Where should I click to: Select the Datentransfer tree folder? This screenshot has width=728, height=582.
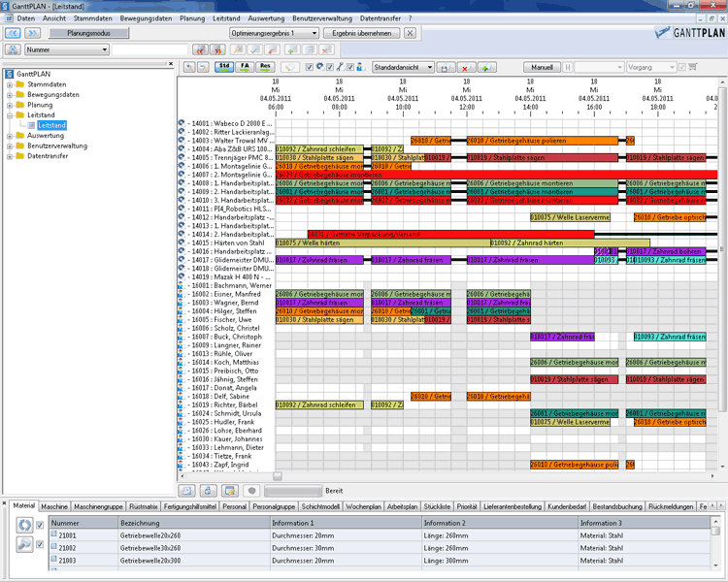tap(47, 156)
